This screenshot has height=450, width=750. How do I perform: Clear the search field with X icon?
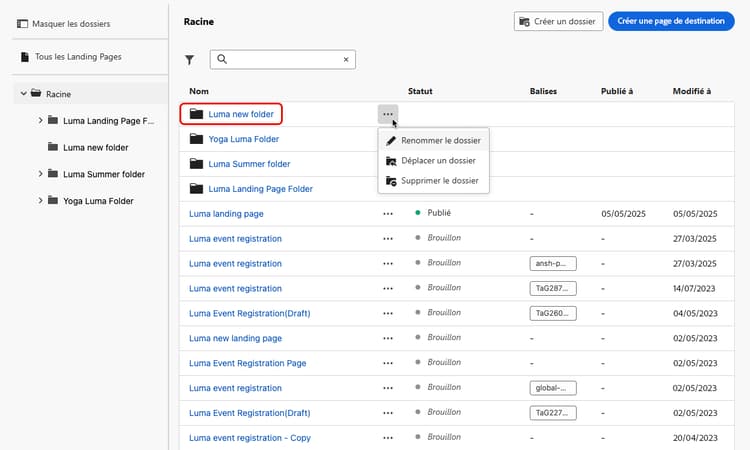pyautogui.click(x=346, y=60)
